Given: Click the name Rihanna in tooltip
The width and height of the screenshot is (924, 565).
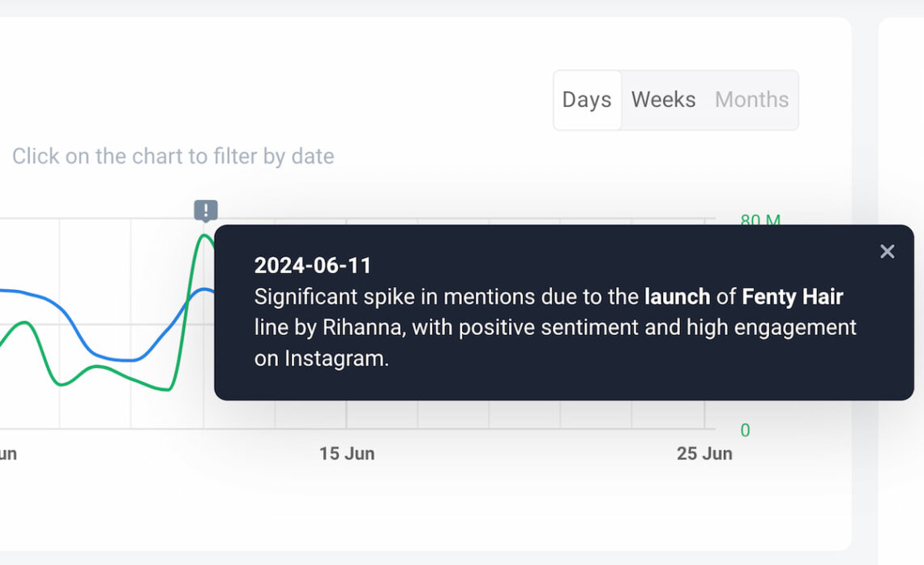Looking at the screenshot, I should pyautogui.click(x=361, y=327).
